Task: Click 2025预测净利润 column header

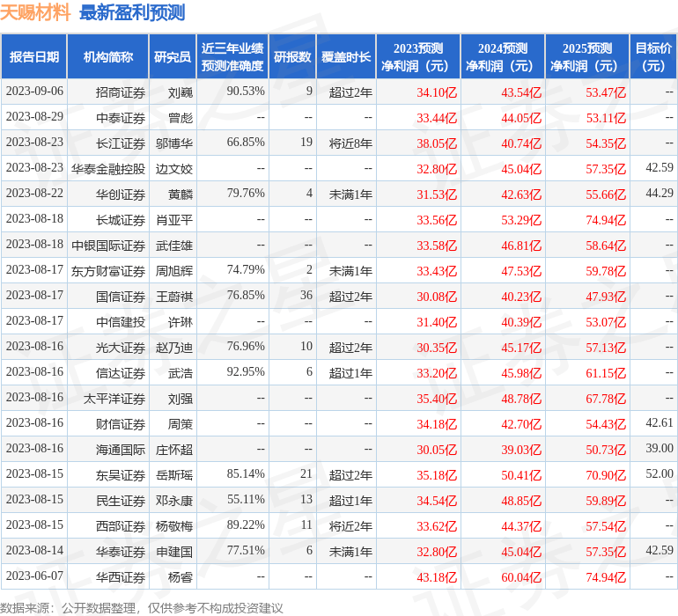Action: pos(586,57)
